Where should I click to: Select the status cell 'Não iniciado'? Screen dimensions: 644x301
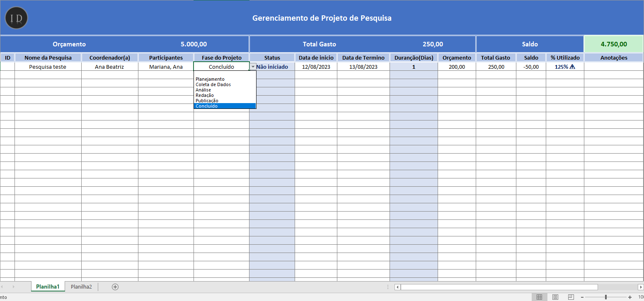[x=272, y=67]
